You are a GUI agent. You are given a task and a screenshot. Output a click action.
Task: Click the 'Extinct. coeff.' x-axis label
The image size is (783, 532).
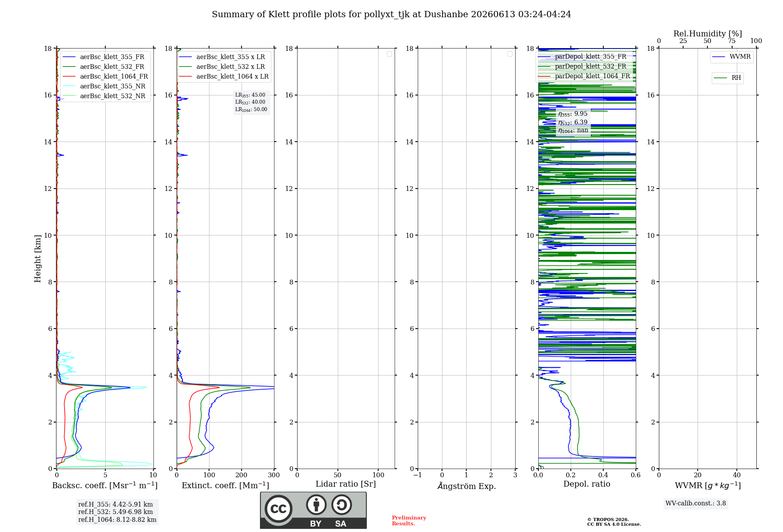226,485
